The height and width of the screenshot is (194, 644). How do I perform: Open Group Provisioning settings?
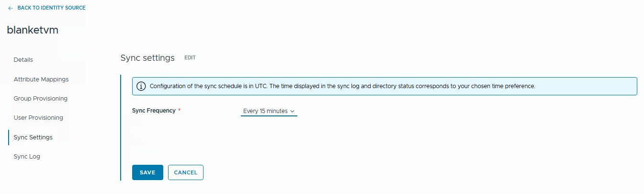(41, 99)
